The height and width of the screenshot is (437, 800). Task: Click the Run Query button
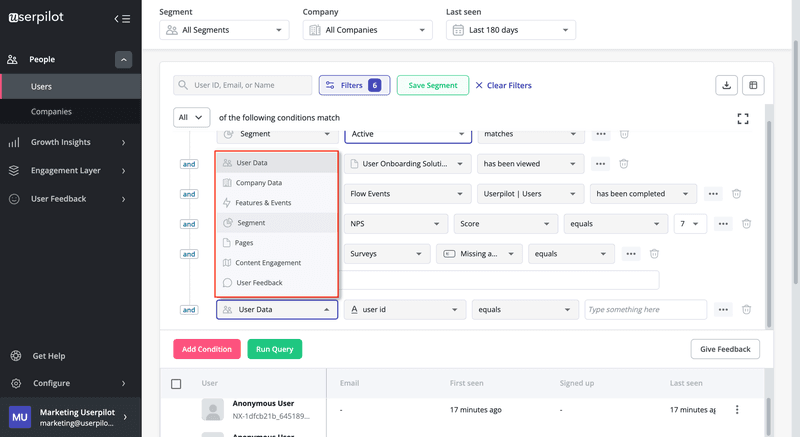click(274, 349)
